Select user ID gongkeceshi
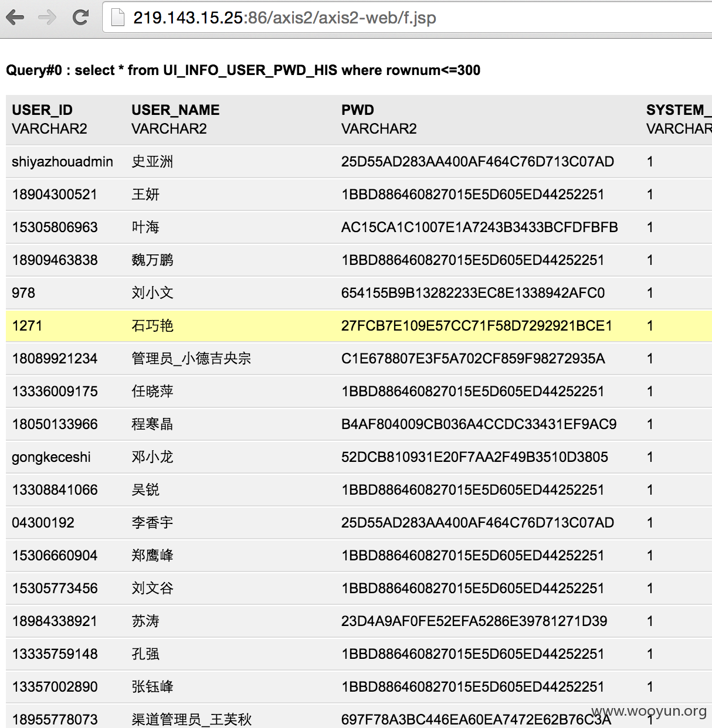 [x=51, y=457]
